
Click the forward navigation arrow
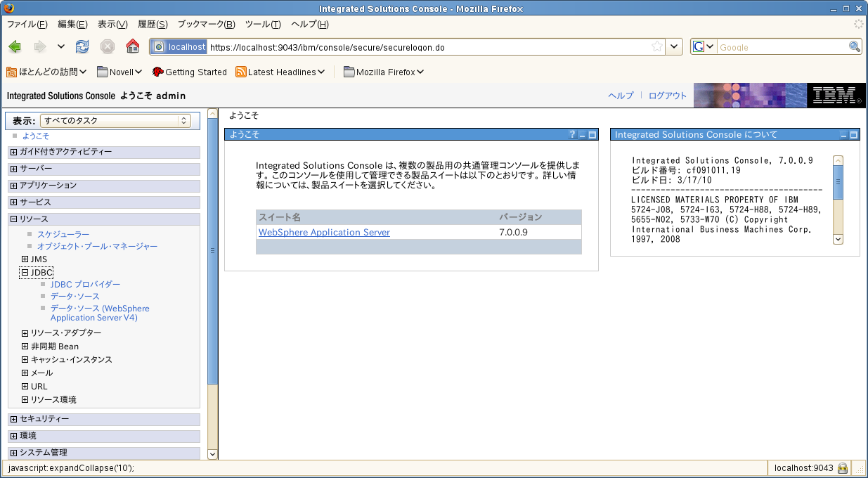[40, 47]
